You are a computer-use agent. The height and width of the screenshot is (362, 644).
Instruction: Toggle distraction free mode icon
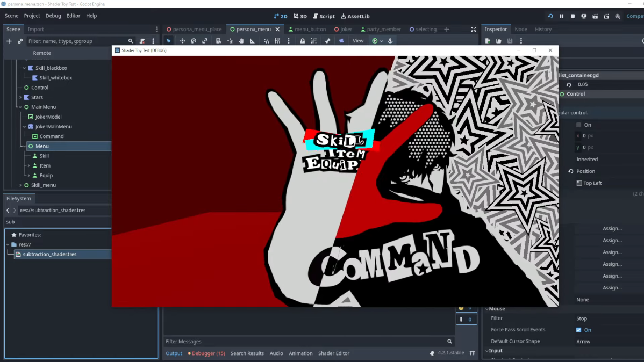(474, 29)
